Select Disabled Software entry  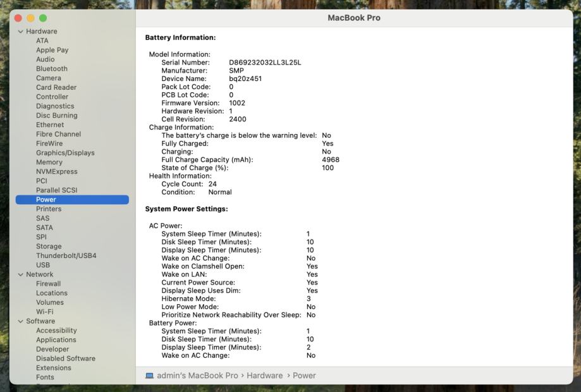tap(66, 358)
